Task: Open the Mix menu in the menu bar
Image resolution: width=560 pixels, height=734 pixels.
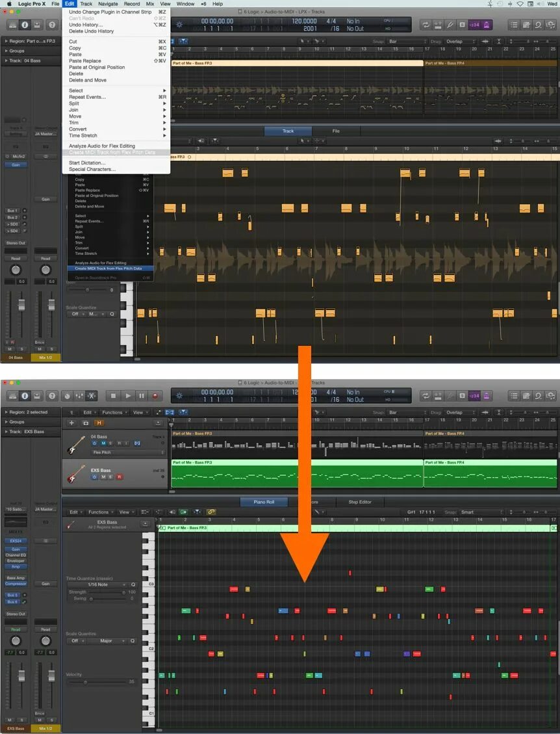Action: [149, 4]
